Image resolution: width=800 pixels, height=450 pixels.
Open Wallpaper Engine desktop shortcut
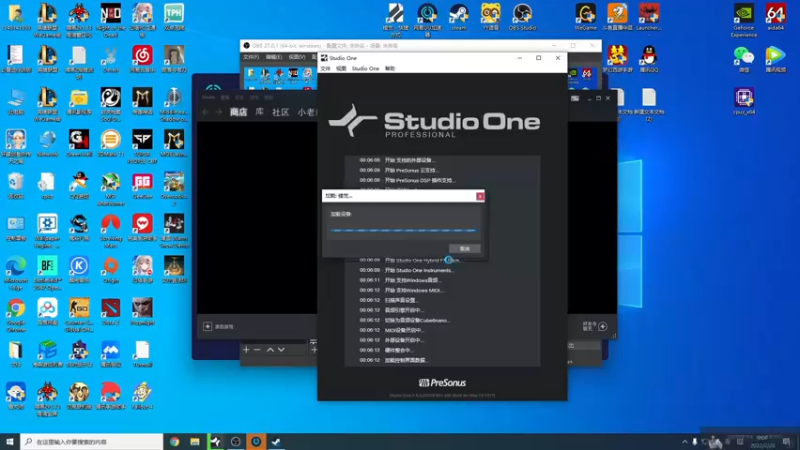[x=47, y=231]
